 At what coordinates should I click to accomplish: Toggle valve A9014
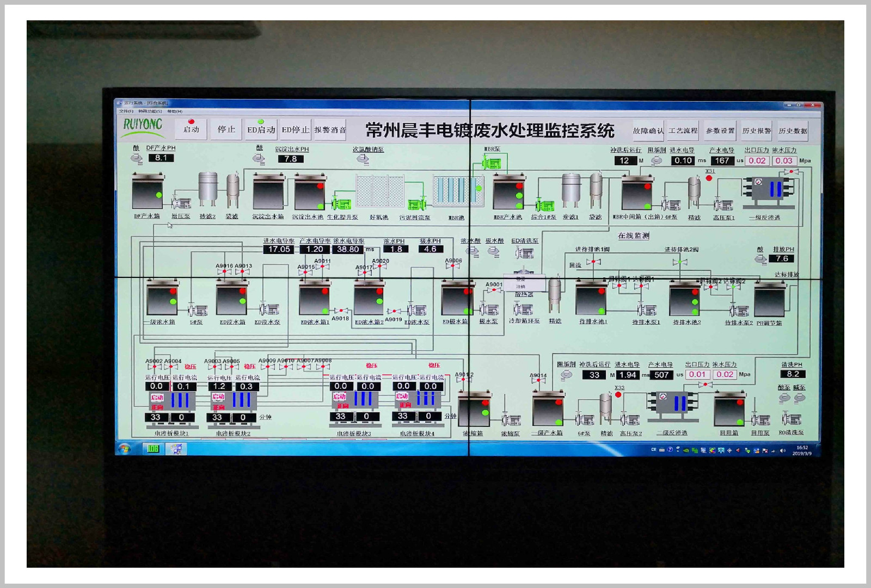[538, 381]
